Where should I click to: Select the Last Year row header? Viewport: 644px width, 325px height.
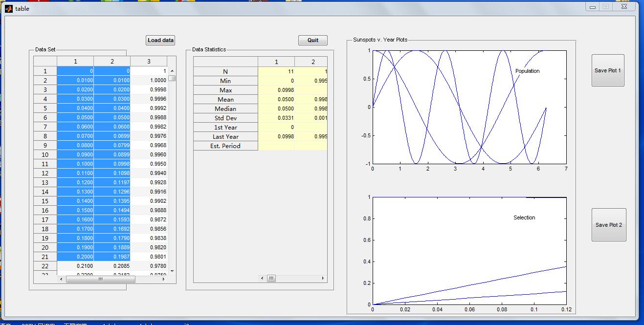tap(225, 136)
